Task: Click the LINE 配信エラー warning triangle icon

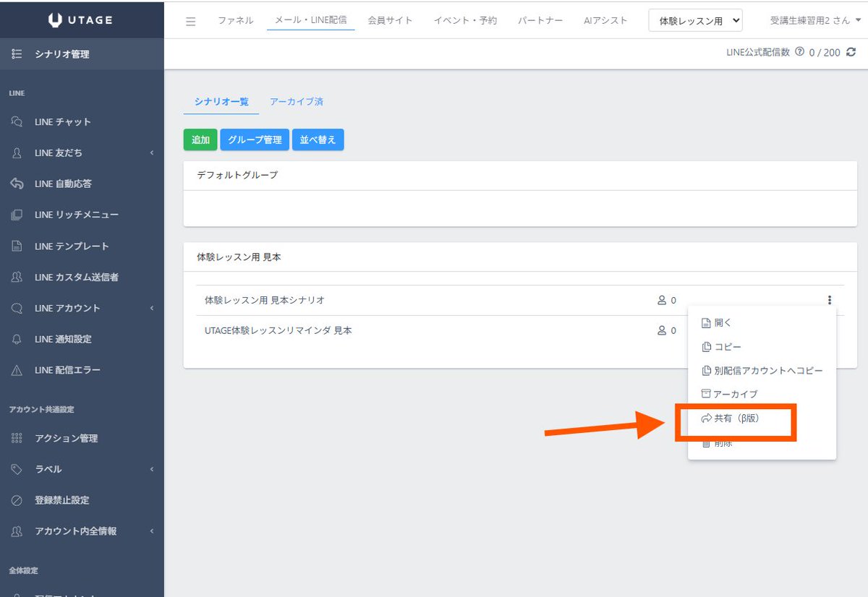Action: coord(17,370)
